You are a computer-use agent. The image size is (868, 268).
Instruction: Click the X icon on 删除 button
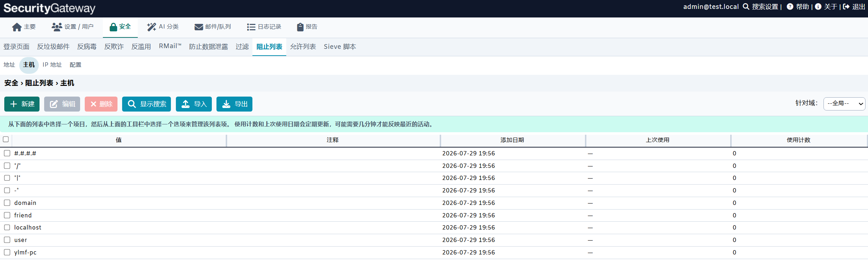(x=93, y=104)
